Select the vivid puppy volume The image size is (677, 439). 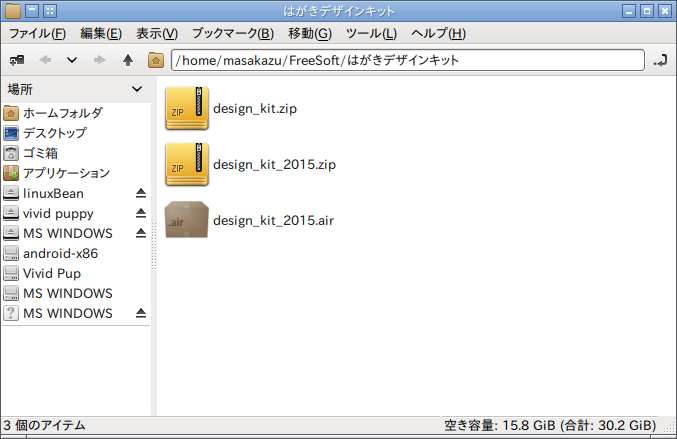[58, 213]
